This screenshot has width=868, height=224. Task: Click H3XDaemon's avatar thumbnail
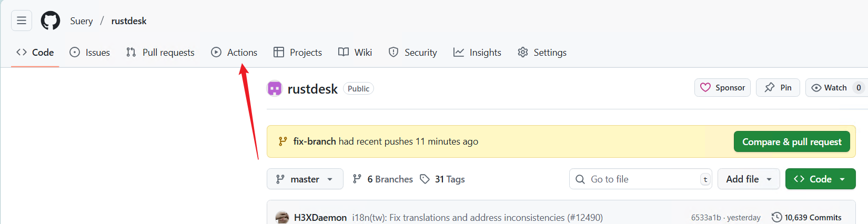click(282, 217)
